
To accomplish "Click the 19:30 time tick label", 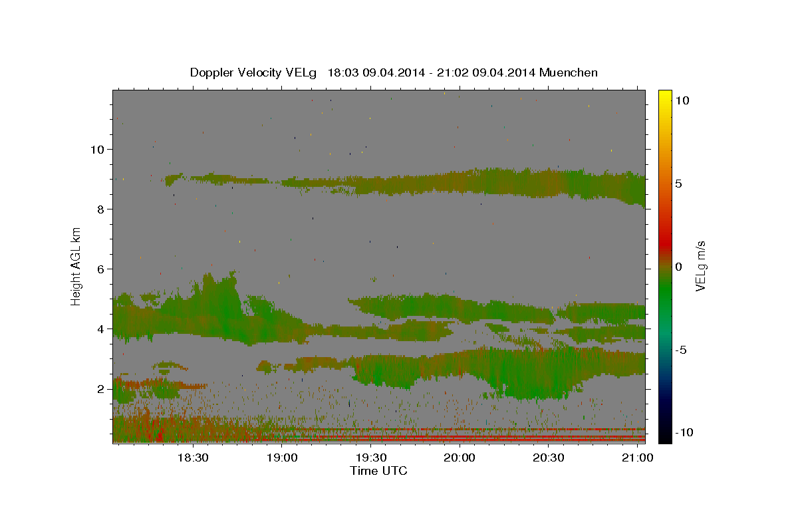I will 371,458.
